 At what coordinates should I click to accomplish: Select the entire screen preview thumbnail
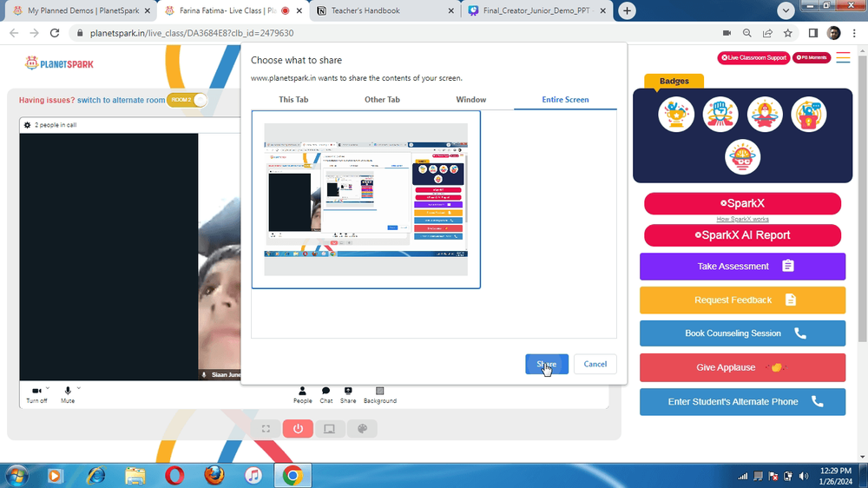366,200
